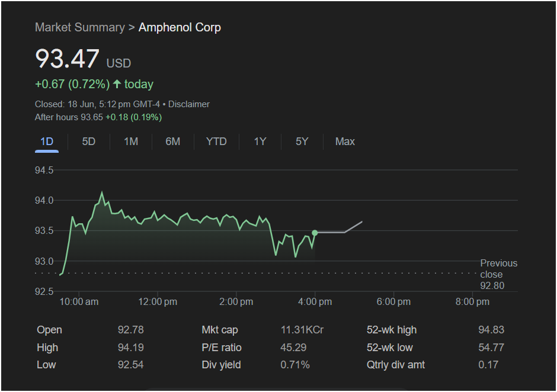Screen dimensions: 557x392
Task: Select the +0.67 (0.72%) change text
Action: pyautogui.click(x=72, y=84)
